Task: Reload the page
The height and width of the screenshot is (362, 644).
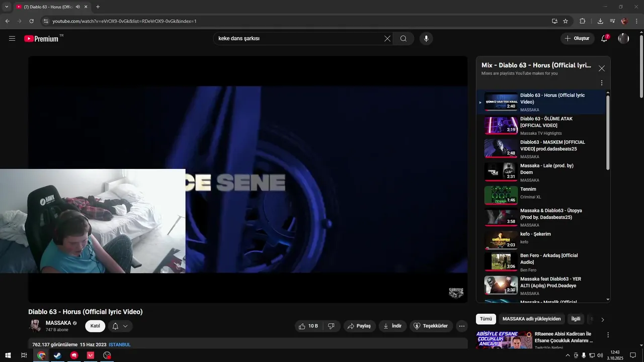Action: pos(31,21)
